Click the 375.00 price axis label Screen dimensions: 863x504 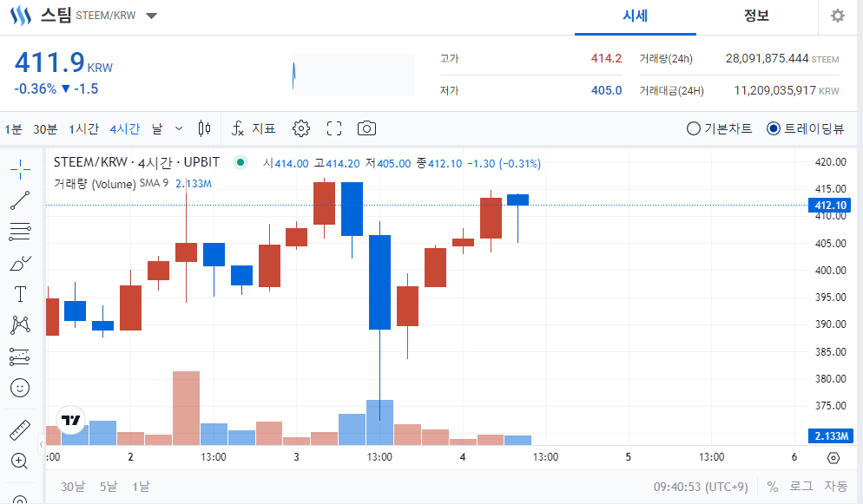coord(831,406)
